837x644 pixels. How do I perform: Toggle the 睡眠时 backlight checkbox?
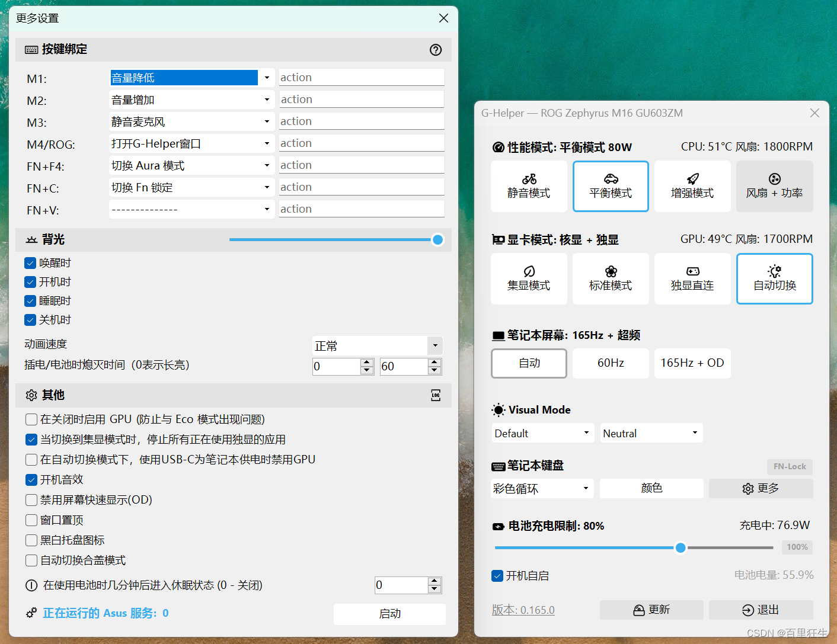pyautogui.click(x=30, y=301)
